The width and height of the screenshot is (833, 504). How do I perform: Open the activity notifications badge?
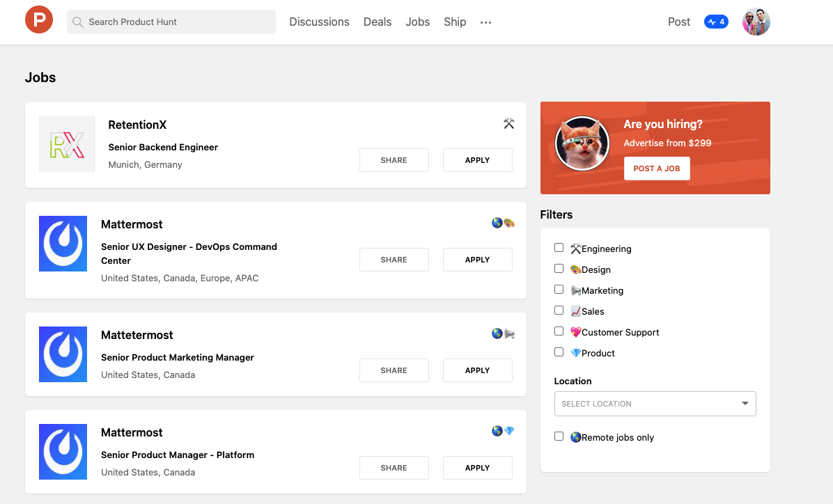[715, 22]
